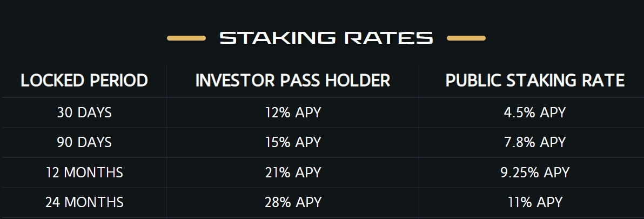Screen dimensions: 644x219
Task: Select the 15% APY investor rate
Action: pyautogui.click(x=293, y=142)
